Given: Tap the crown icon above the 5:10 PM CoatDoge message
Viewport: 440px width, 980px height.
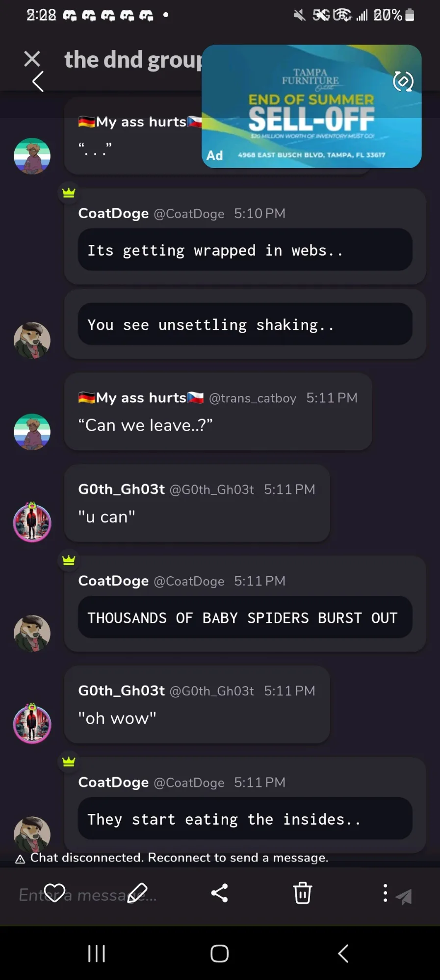Looking at the screenshot, I should point(69,193).
